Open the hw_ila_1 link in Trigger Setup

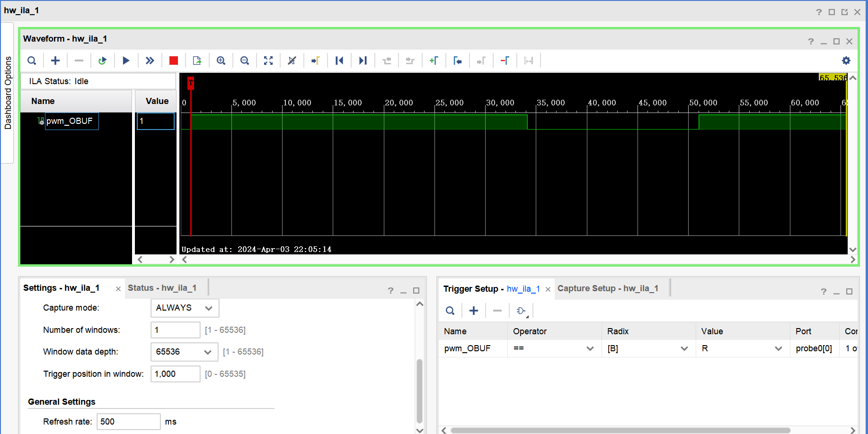coord(523,288)
